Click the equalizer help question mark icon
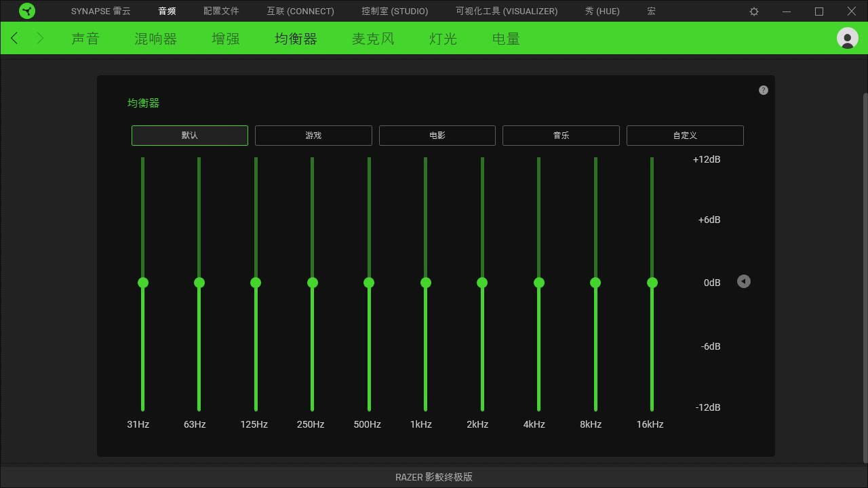Screen dimensions: 868x488 coord(764,90)
